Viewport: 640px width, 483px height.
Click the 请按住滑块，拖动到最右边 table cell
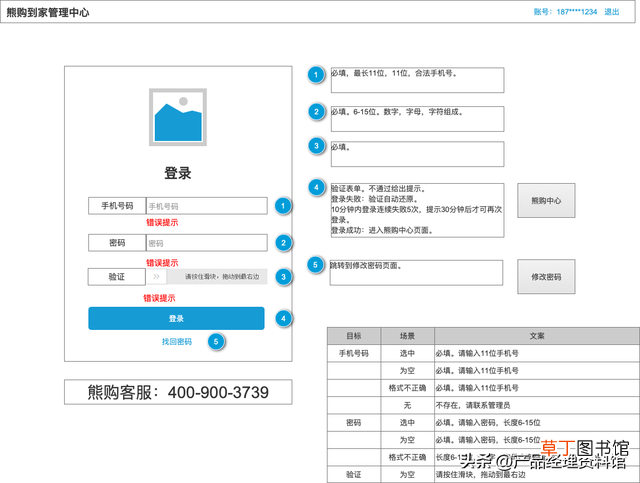coord(537,474)
